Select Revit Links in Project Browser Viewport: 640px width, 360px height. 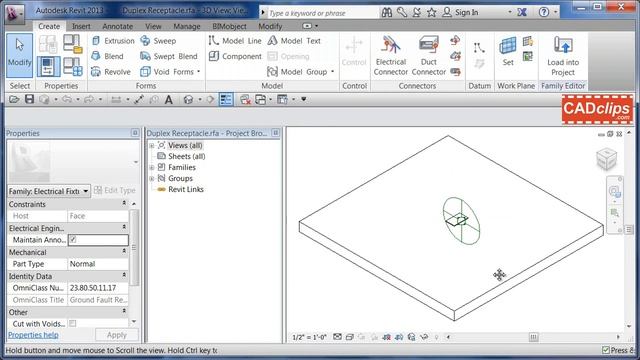[x=186, y=189]
